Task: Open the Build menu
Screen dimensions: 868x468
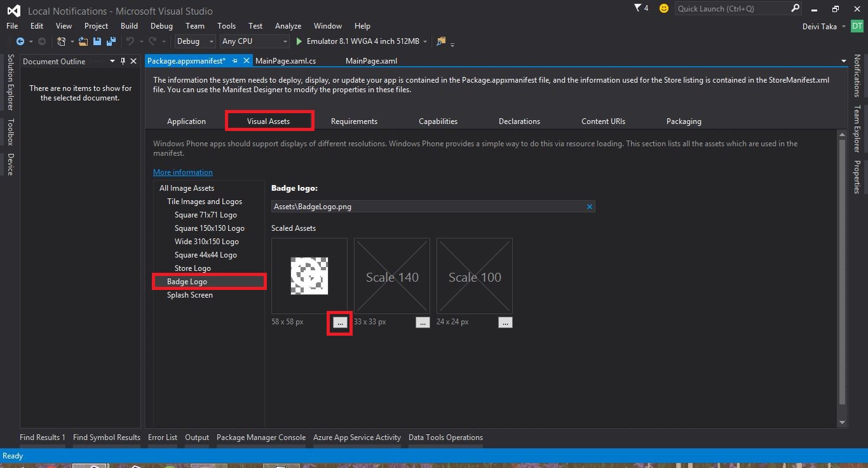Action: 129,26
